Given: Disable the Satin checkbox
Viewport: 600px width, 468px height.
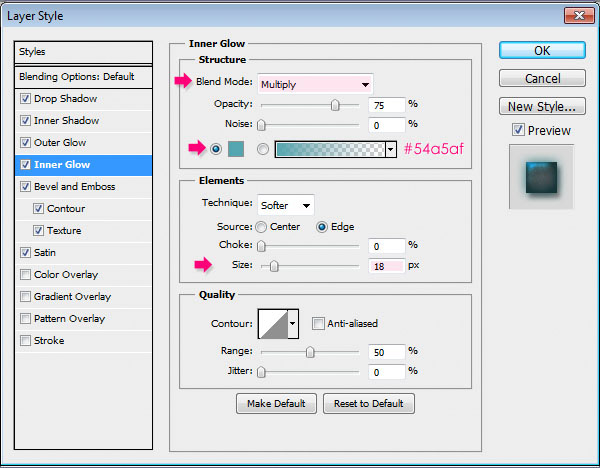Looking at the screenshot, I should coord(25,253).
